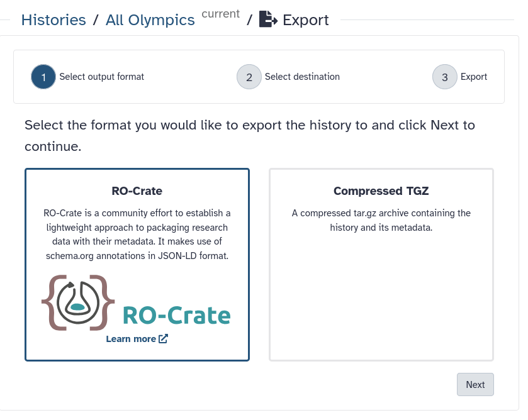Click the Next button
This screenshot has width=528, height=420.
click(475, 384)
